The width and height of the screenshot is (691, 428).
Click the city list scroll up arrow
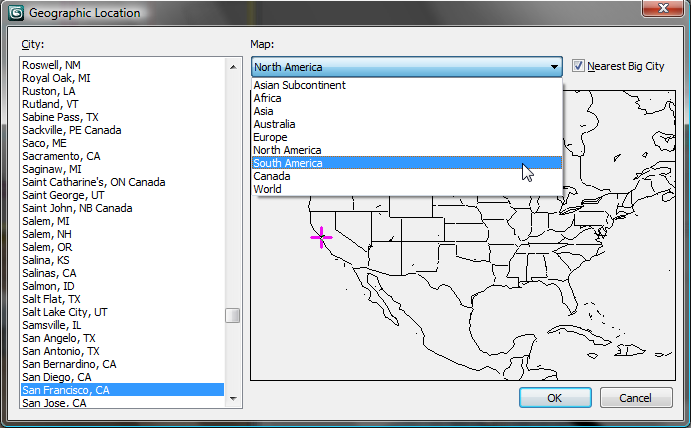233,67
